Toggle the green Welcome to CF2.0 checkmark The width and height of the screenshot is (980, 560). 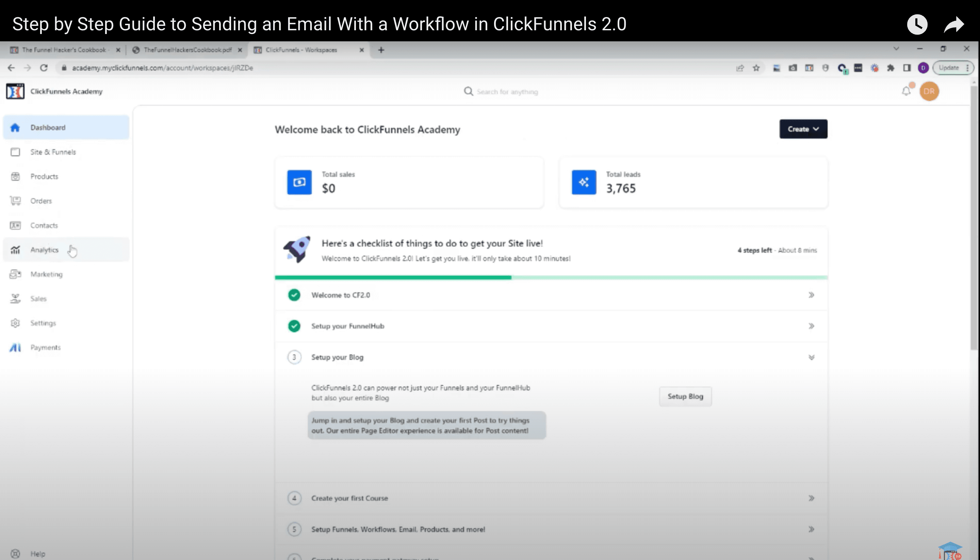click(x=294, y=295)
